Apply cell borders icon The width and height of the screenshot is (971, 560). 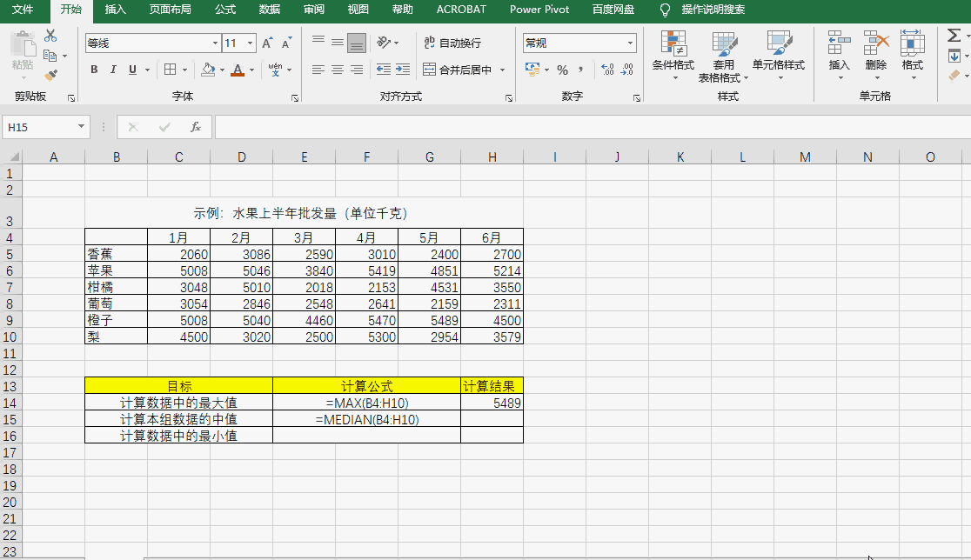[x=171, y=70]
